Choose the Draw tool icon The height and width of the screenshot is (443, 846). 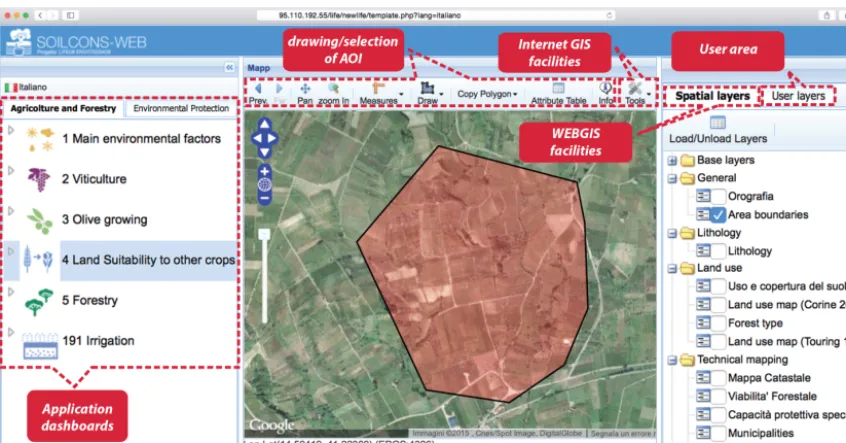tap(427, 88)
